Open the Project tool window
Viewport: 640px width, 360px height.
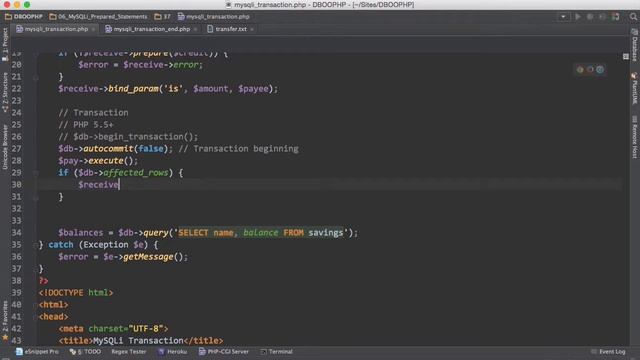(x=5, y=44)
